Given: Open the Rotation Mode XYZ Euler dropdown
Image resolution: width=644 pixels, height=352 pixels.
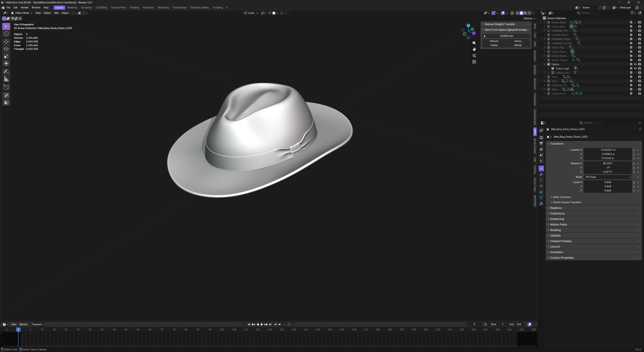Looking at the screenshot, I should tap(607, 177).
